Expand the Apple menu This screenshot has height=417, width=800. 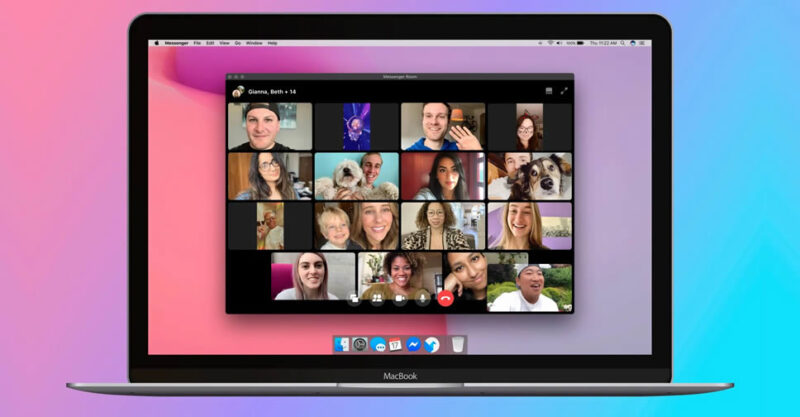pos(156,43)
